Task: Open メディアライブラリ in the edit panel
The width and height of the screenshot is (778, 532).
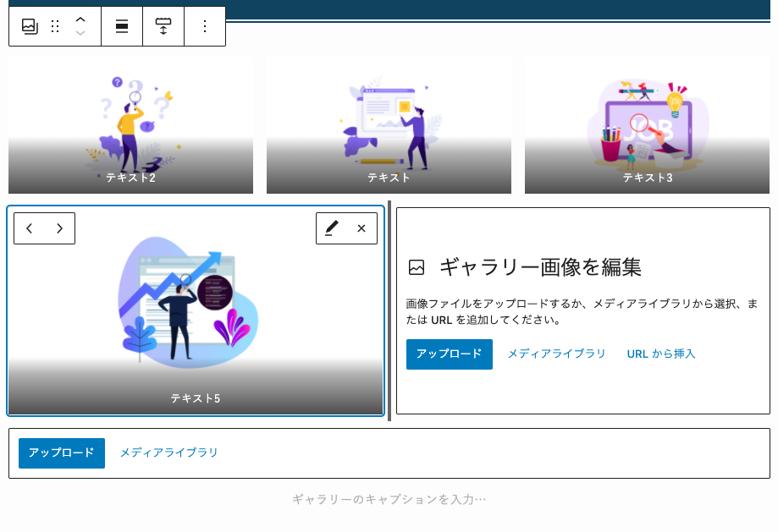Action: (556, 354)
